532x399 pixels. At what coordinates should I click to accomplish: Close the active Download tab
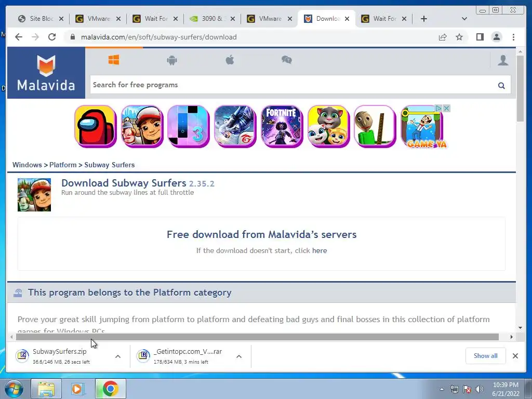pyautogui.click(x=347, y=19)
